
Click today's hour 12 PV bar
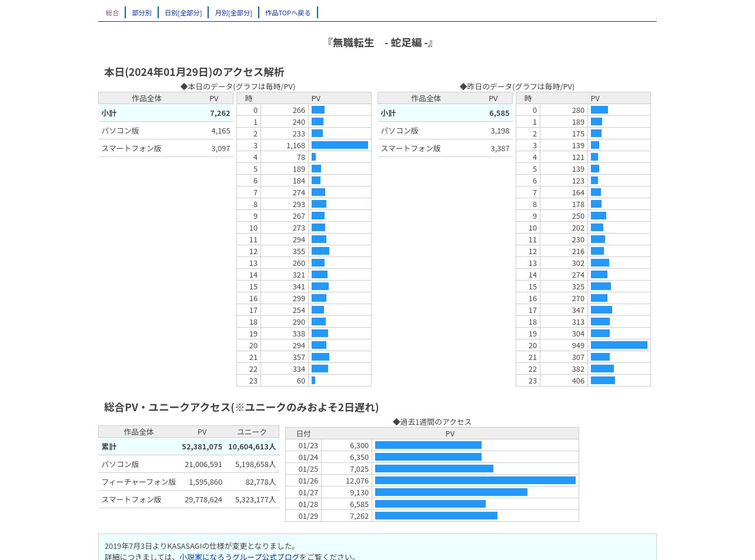tap(320, 251)
